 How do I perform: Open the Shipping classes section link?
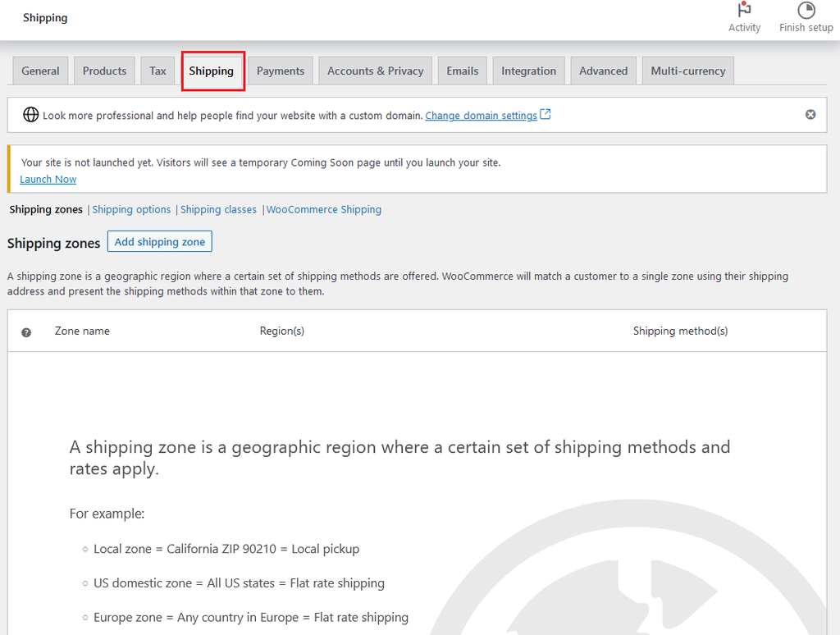pyautogui.click(x=218, y=210)
